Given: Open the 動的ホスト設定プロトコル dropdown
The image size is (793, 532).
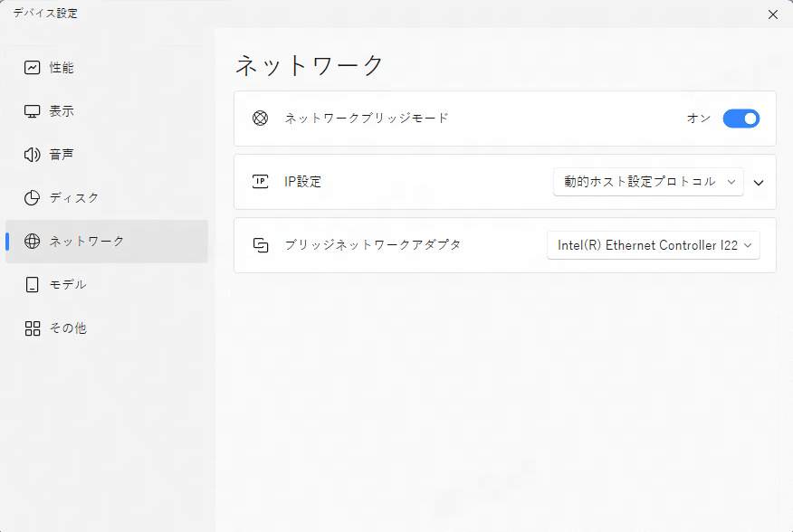Looking at the screenshot, I should click(648, 181).
